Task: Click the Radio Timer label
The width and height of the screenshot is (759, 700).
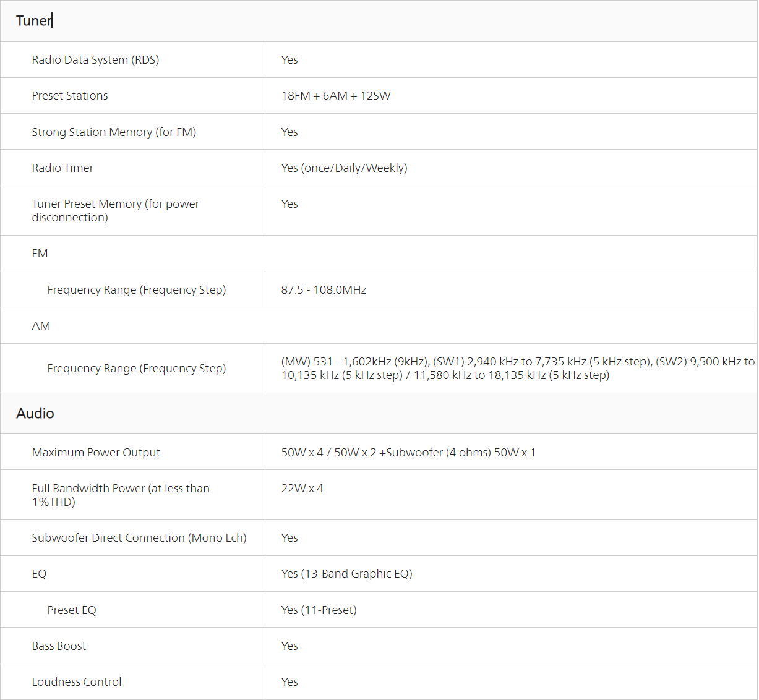Action: pyautogui.click(x=63, y=168)
